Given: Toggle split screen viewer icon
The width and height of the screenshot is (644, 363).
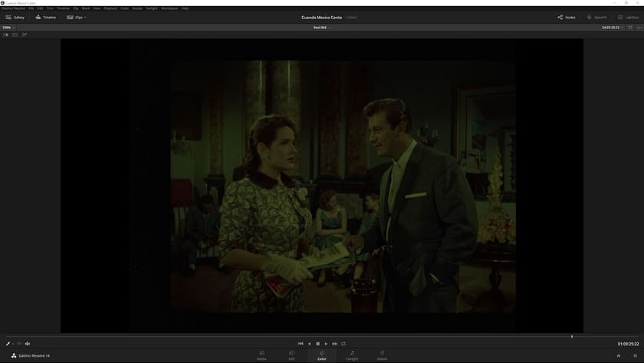Looking at the screenshot, I should (x=15, y=35).
